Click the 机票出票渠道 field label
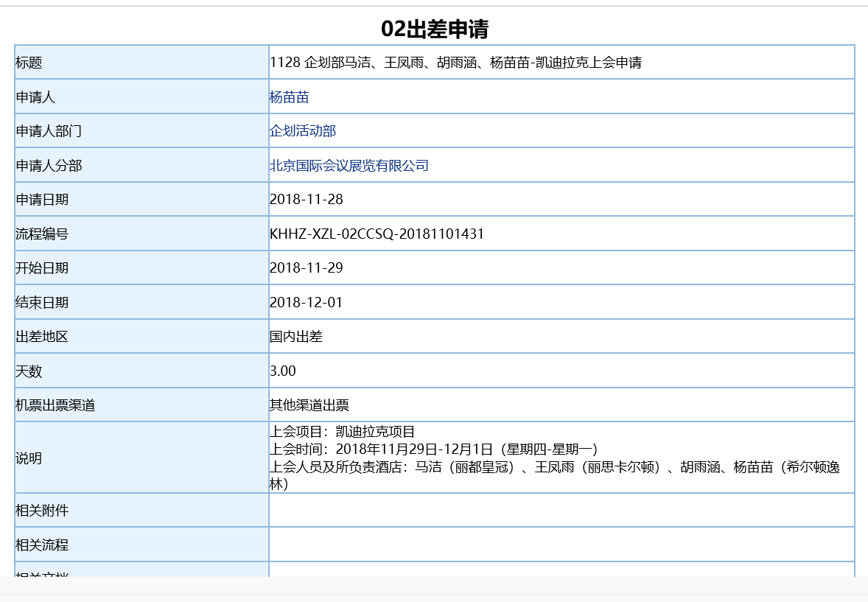 coord(55,405)
